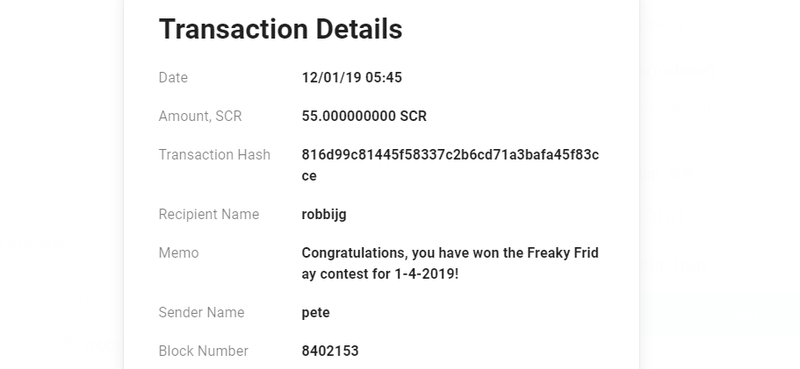Select the Transaction Hash label
This screenshot has width=800, height=369.
point(214,155)
